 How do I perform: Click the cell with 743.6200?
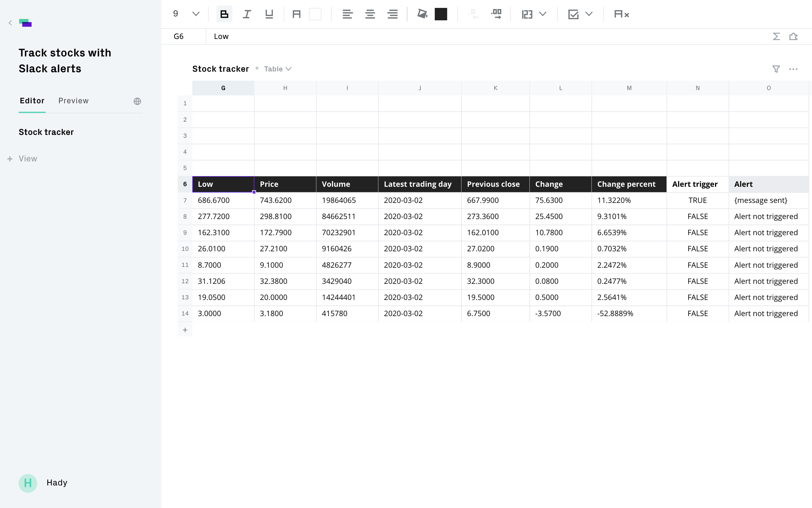[x=285, y=200]
